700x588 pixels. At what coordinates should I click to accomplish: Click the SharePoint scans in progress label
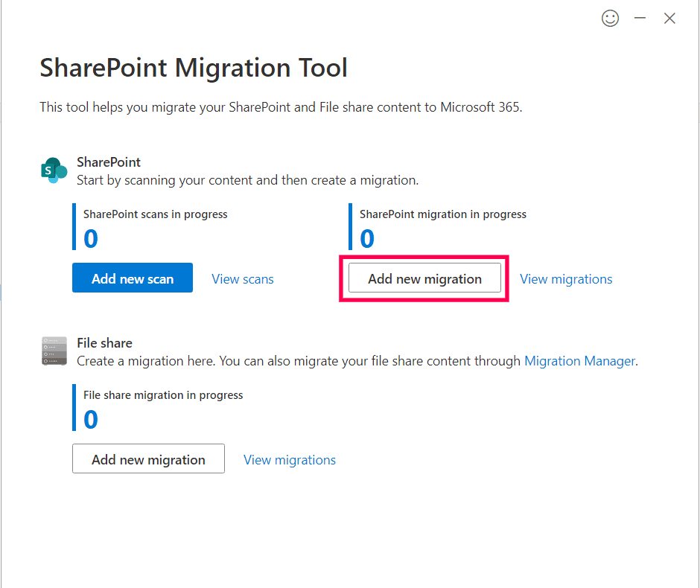click(156, 214)
